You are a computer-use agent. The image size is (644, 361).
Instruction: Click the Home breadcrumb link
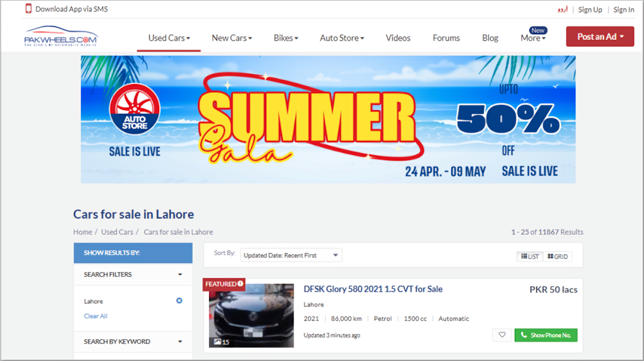(x=82, y=232)
